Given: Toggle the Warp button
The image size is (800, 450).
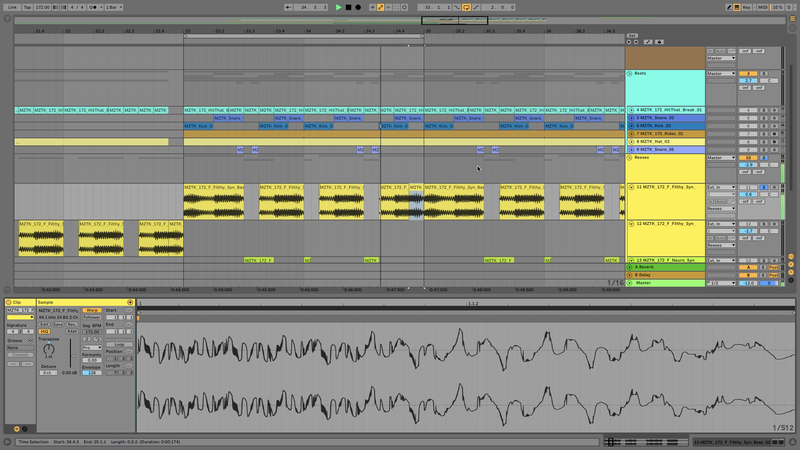Looking at the screenshot, I should pyautogui.click(x=92, y=310).
